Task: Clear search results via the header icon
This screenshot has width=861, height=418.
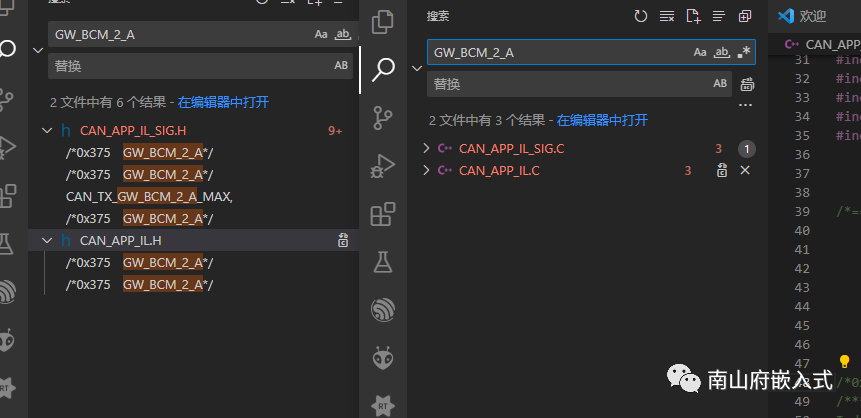Action: pyautogui.click(x=667, y=16)
